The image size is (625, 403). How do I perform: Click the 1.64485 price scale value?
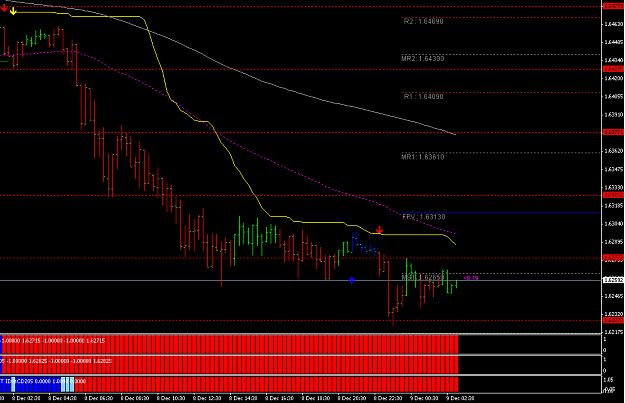613,42
